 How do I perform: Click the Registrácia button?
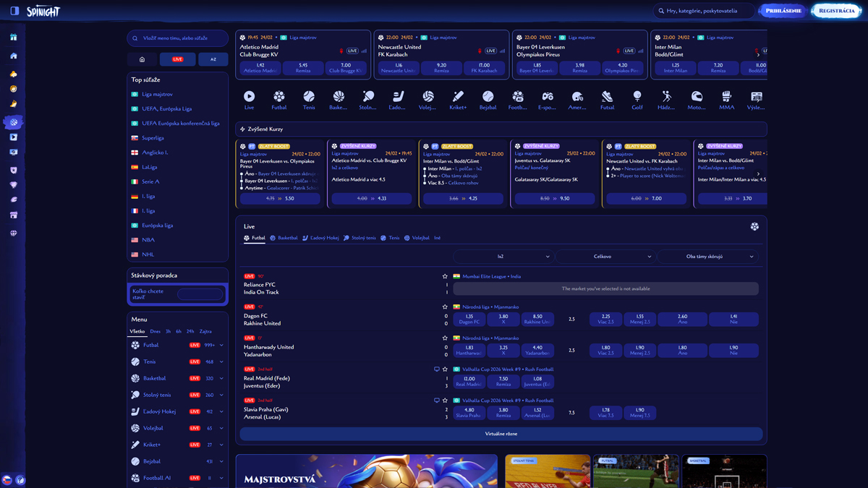tap(836, 11)
